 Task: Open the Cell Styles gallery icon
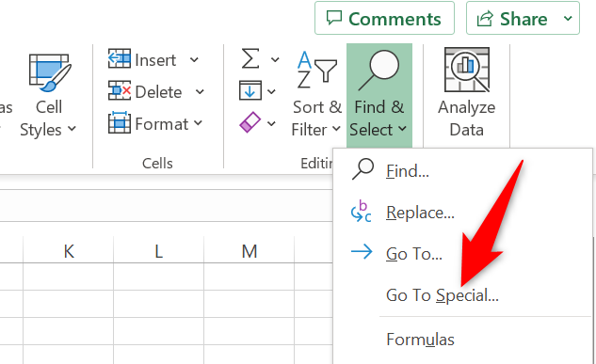49,73
